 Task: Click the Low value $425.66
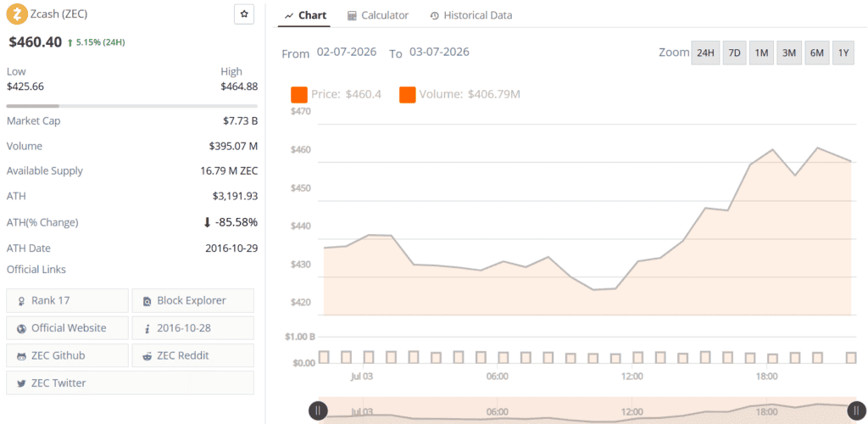(x=25, y=86)
